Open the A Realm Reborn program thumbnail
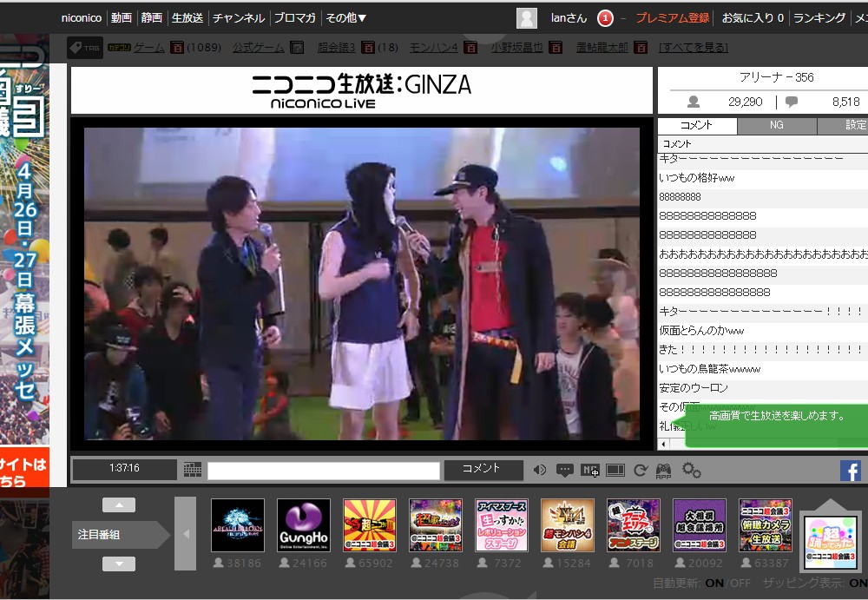 (238, 525)
